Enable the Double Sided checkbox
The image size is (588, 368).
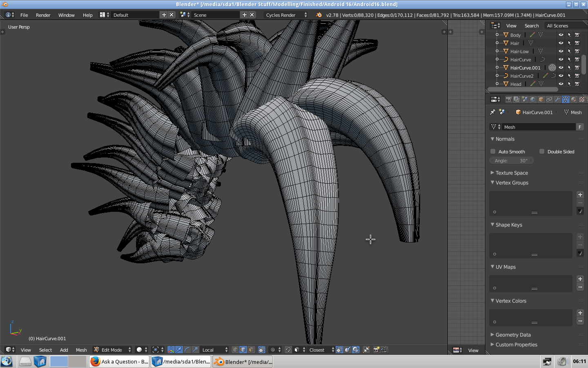tap(542, 151)
